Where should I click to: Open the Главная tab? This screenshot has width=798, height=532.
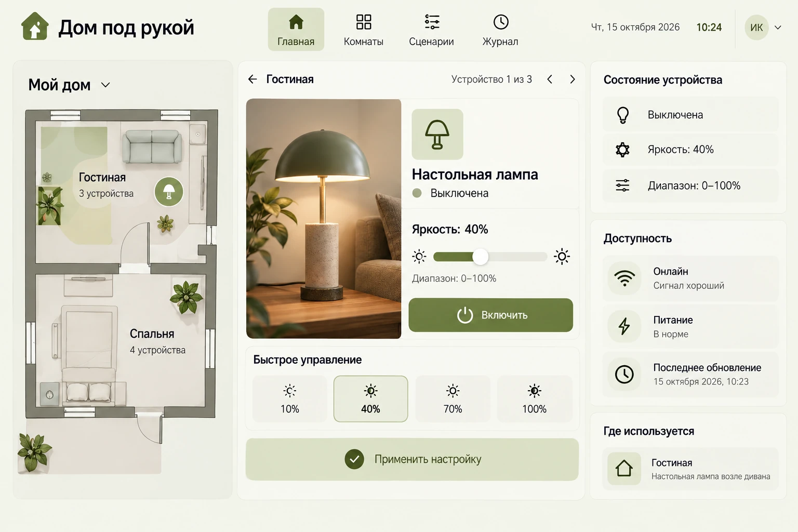click(x=296, y=30)
